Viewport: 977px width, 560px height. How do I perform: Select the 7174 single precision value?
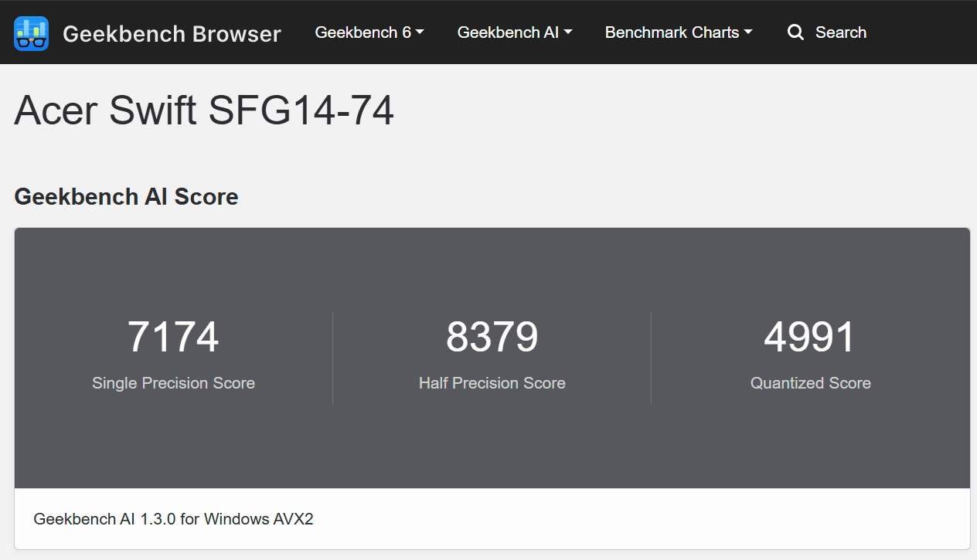173,337
